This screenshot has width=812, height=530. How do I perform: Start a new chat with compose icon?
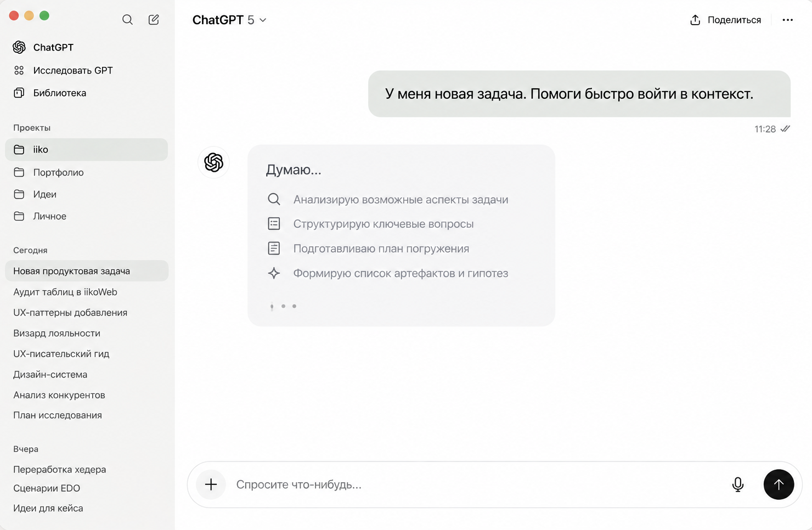pyautogui.click(x=154, y=20)
